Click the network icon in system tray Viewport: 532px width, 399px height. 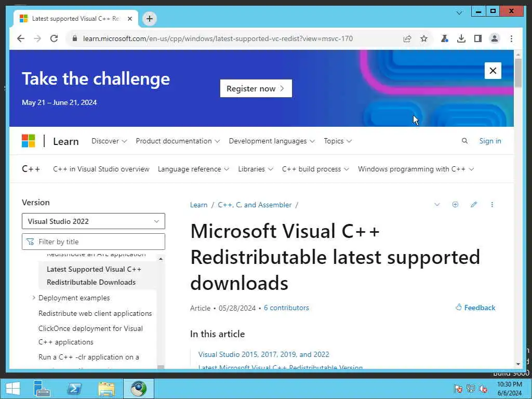pyautogui.click(x=471, y=389)
